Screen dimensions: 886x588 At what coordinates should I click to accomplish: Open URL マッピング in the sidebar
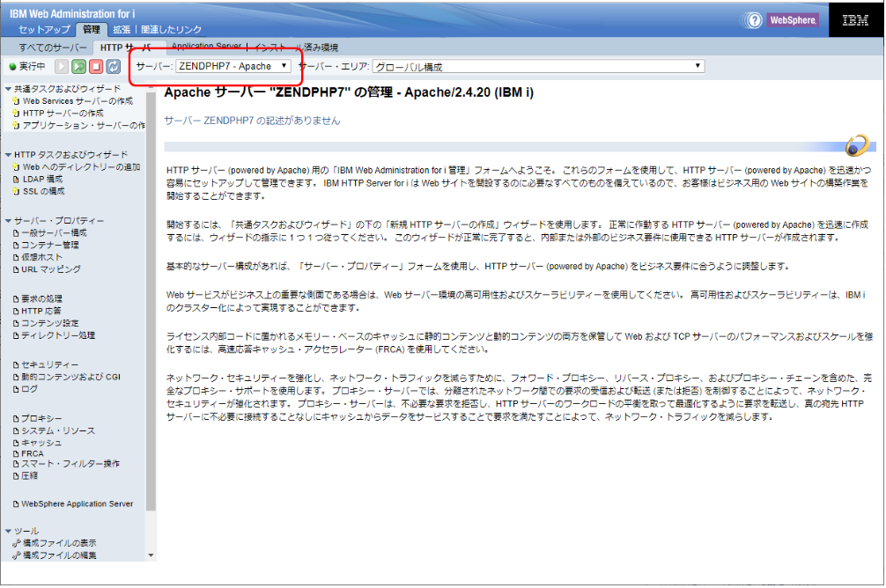(51, 269)
